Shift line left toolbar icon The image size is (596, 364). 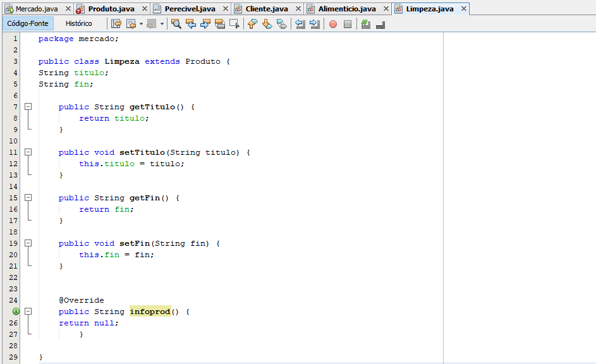[x=300, y=24]
